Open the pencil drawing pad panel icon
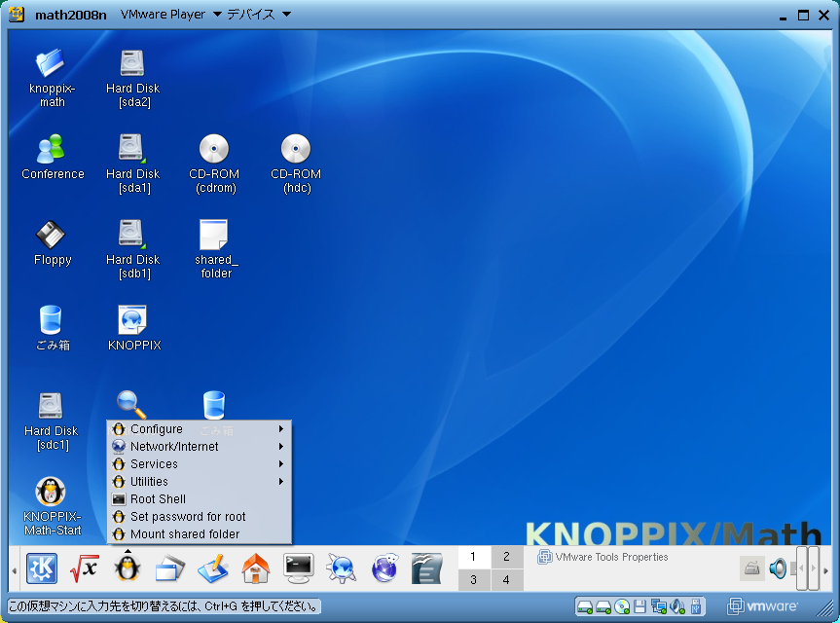The height and width of the screenshot is (623, 840). click(213, 568)
